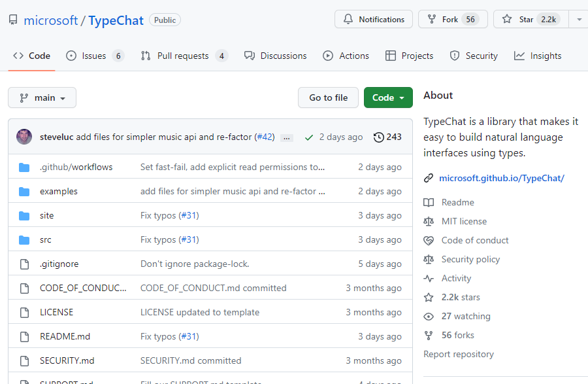Viewport: 588px width, 384px height.
Task: Click the folder icon beside examples
Action: coord(24,192)
